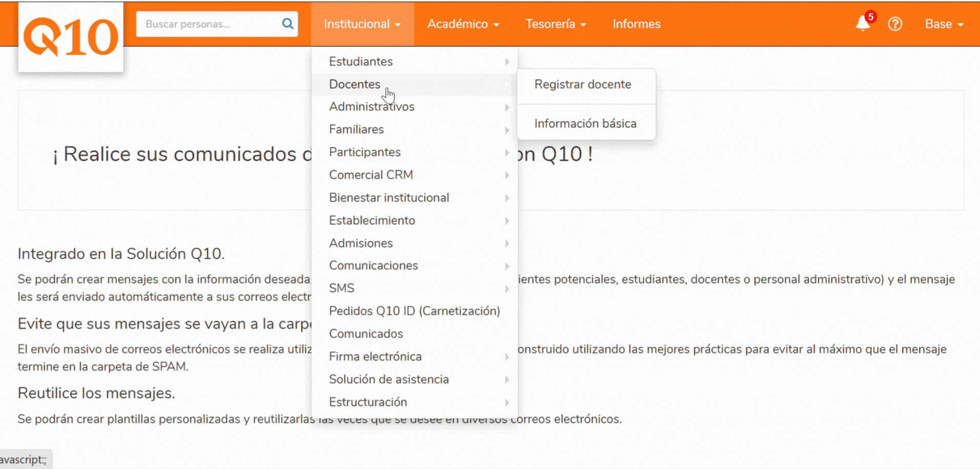Open the Institucional menu
Image resolution: width=980 pixels, height=469 pixels.
362,24
